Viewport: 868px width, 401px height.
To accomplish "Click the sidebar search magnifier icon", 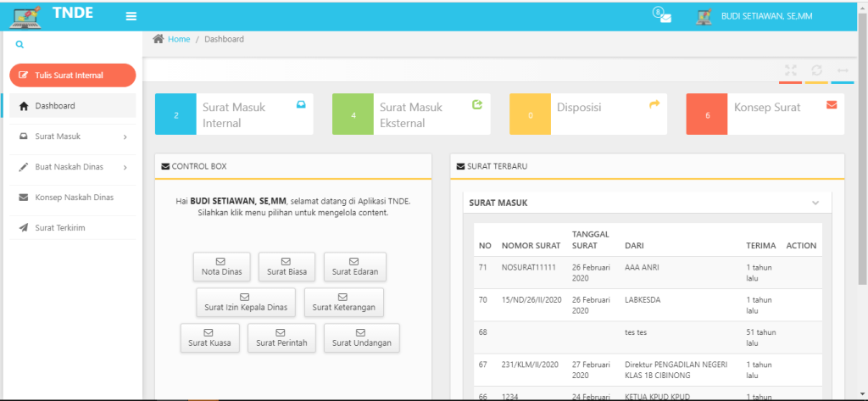I will click(x=19, y=44).
